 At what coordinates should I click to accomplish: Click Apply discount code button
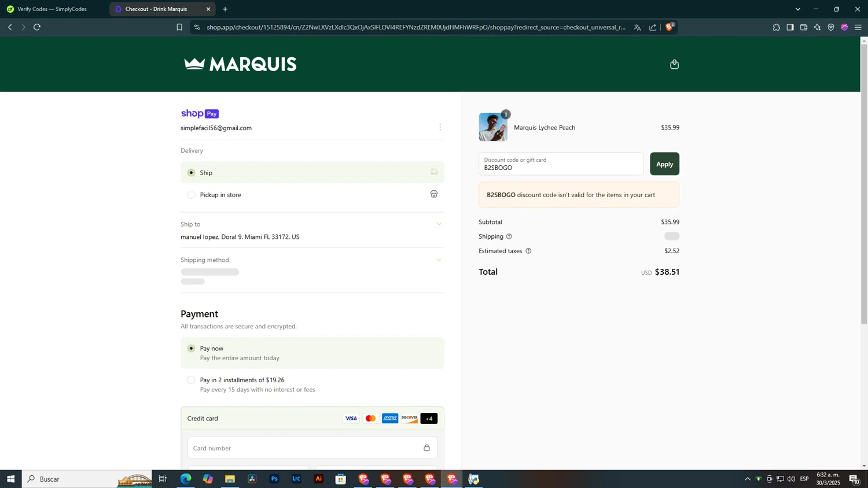[x=664, y=164]
